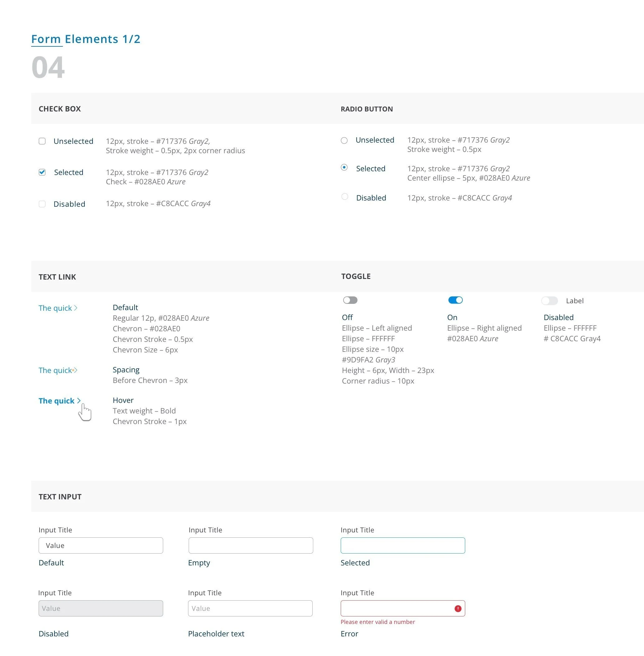Click the Disabled toggle with Label
644x656 pixels.
[549, 301]
